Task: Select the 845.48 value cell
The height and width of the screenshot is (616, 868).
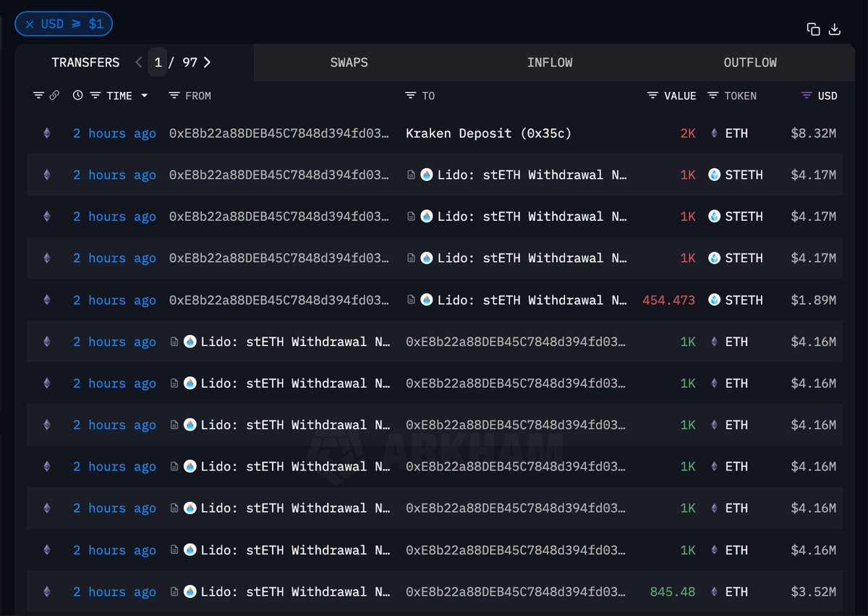Action: [x=673, y=592]
